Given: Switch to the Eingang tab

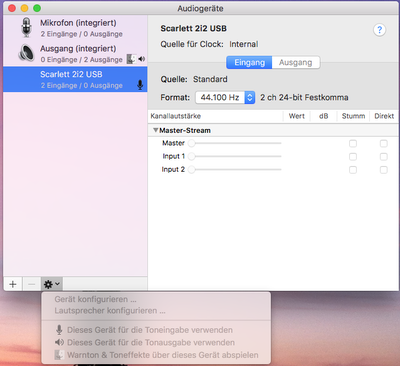Looking at the screenshot, I should click(249, 62).
